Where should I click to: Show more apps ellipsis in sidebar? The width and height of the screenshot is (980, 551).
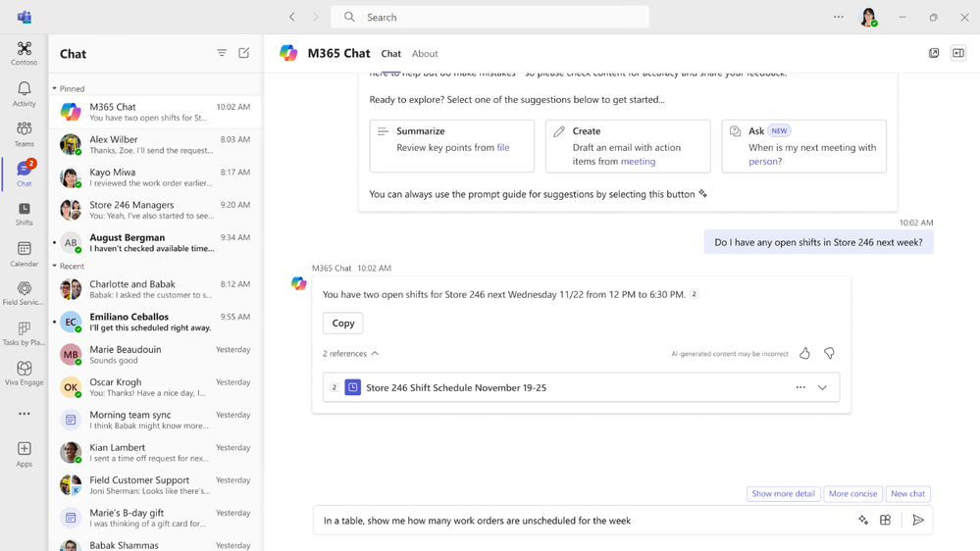point(25,414)
